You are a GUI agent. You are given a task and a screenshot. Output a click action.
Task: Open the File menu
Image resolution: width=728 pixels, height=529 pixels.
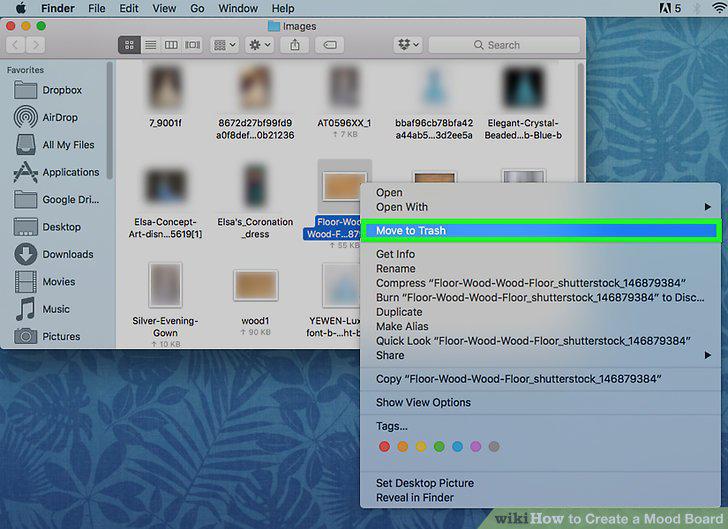coord(97,8)
